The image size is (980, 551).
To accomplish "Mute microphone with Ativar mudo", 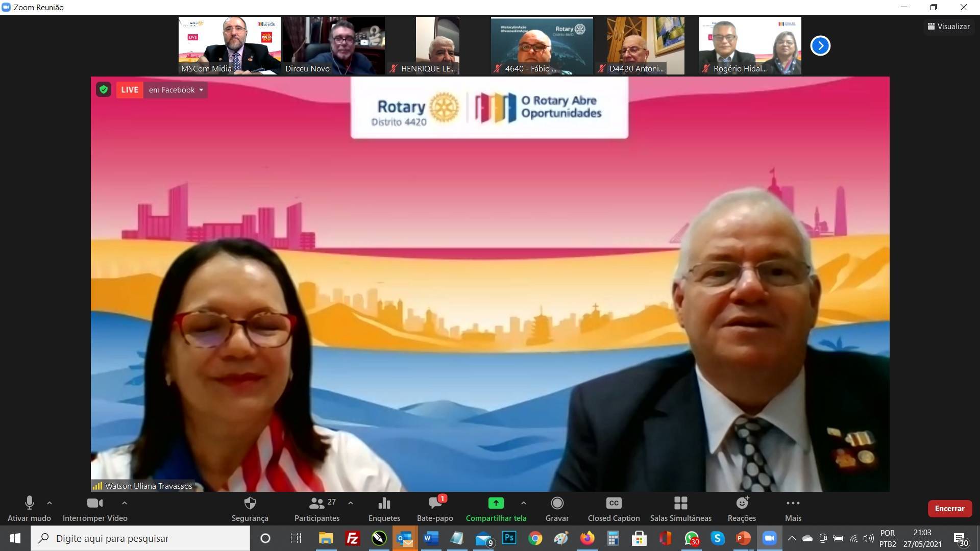I will (29, 504).
